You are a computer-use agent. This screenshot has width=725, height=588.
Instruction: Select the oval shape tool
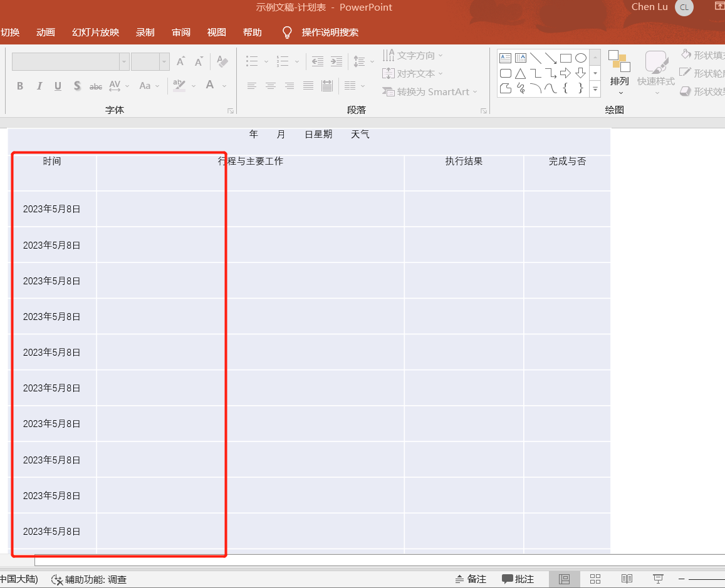(x=581, y=58)
